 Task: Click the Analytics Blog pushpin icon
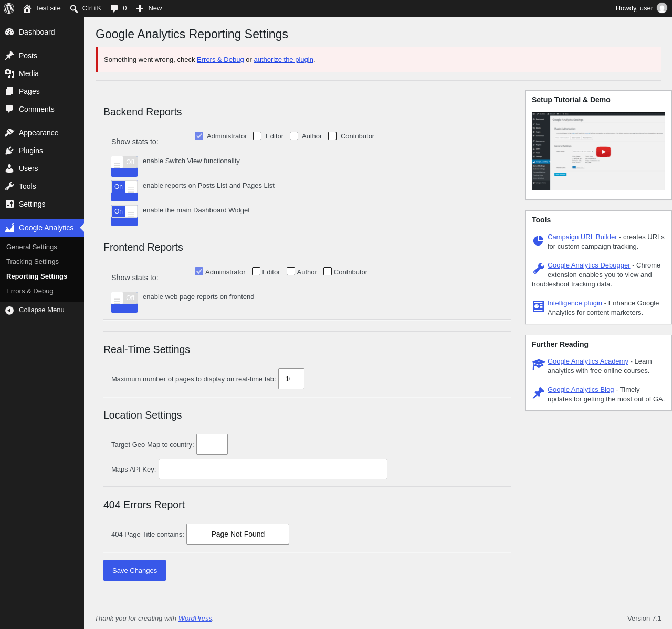(538, 393)
